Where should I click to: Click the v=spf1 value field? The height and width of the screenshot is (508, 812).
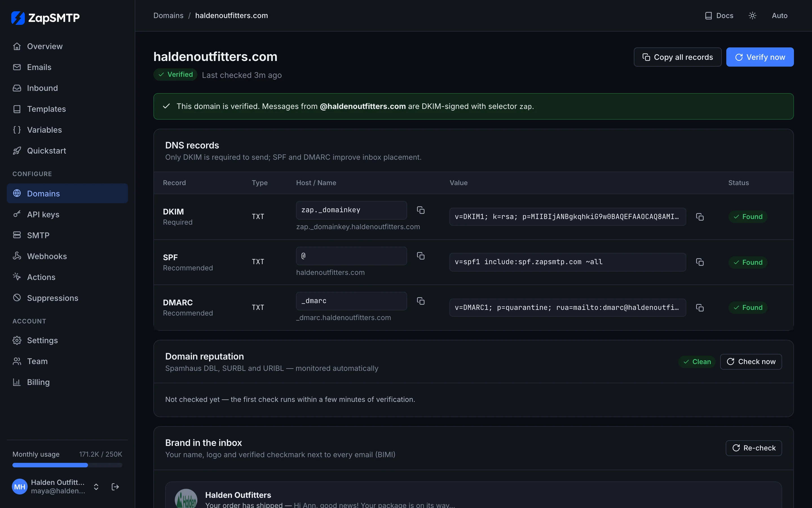[x=567, y=262]
